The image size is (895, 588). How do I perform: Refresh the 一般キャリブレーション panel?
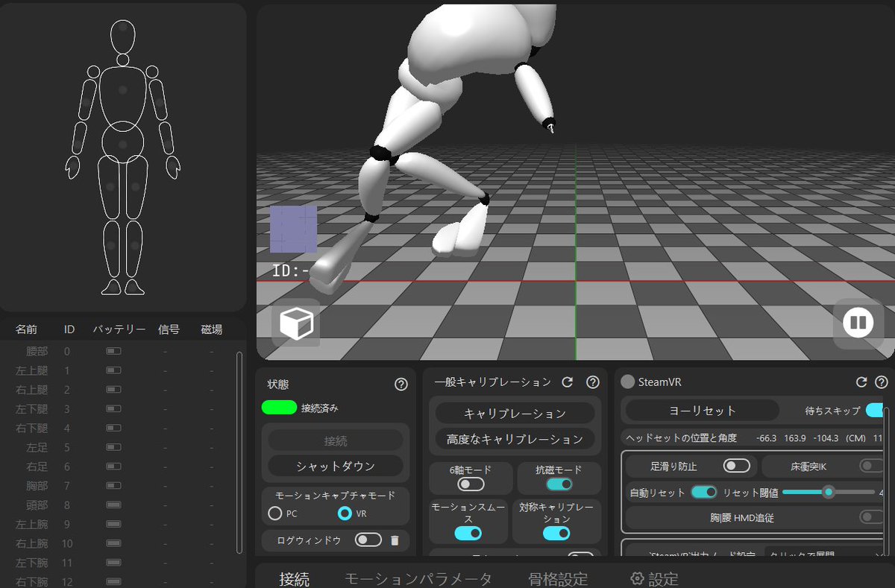pos(568,382)
